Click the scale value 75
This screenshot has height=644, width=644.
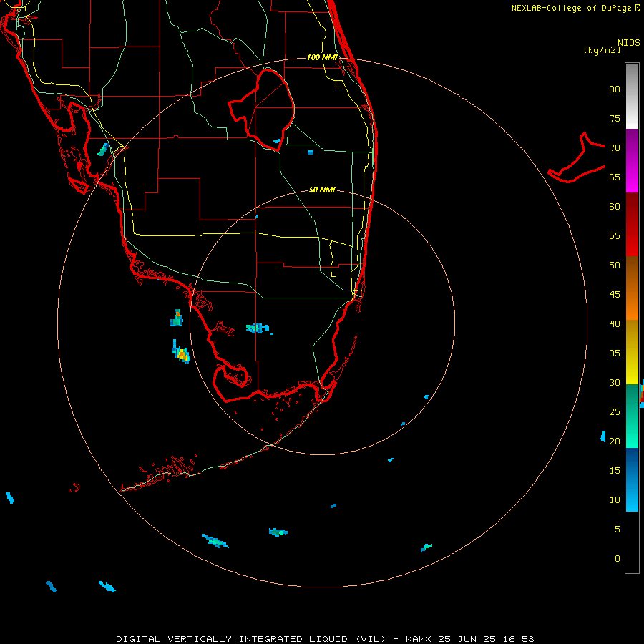point(615,118)
